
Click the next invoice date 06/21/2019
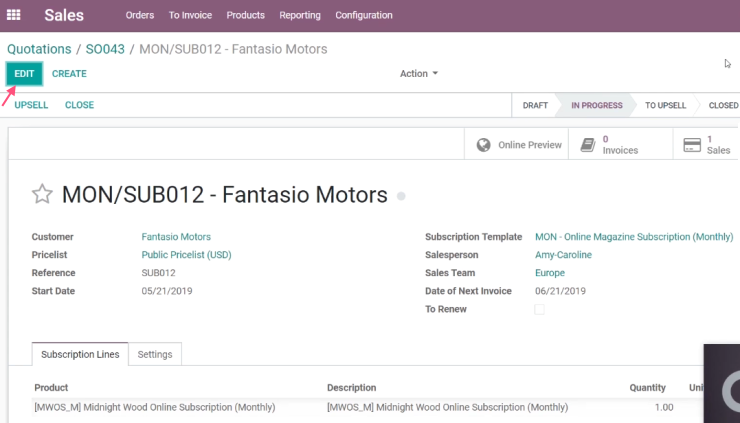560,291
